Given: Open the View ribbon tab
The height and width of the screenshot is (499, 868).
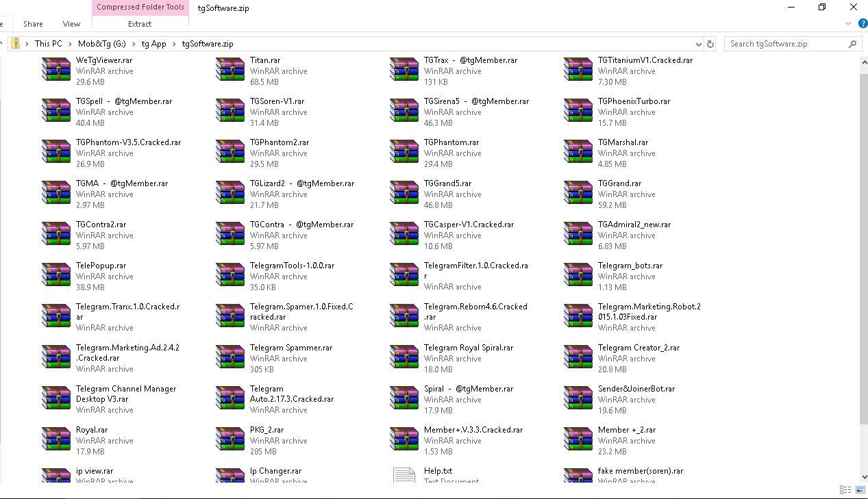Looking at the screenshot, I should coord(71,23).
